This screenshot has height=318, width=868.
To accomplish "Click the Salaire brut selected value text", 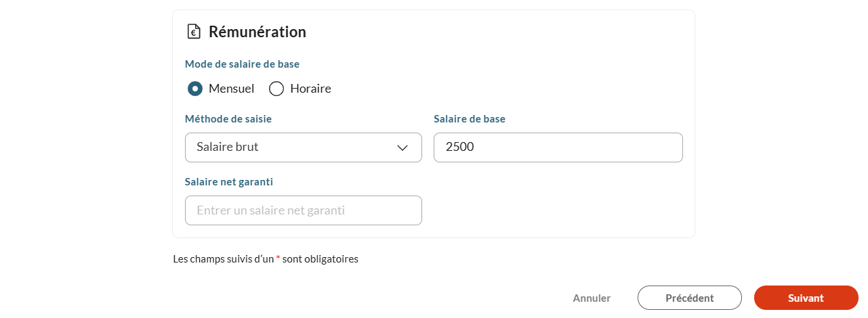I will click(x=228, y=147).
